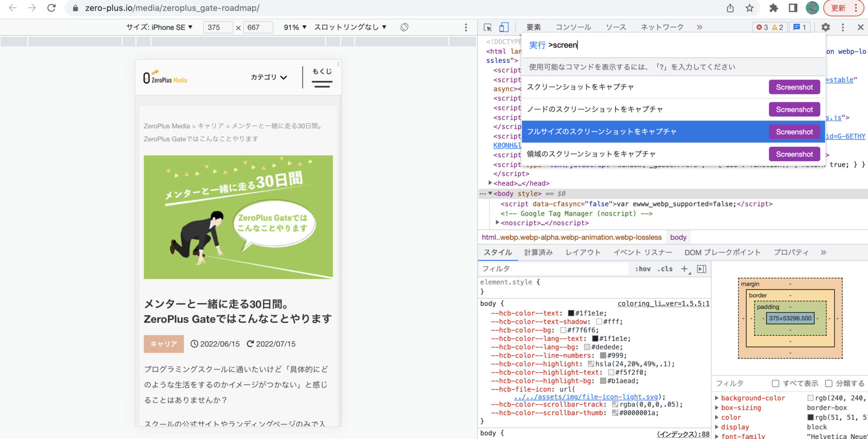868x439 pixels.
Task: Open the warnings counter showing 2
Action: [x=778, y=27]
